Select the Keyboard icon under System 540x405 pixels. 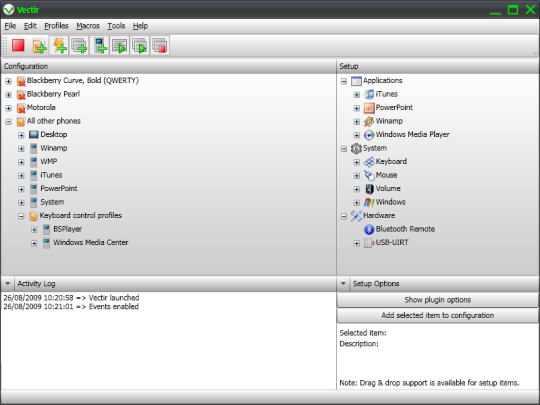click(x=369, y=162)
